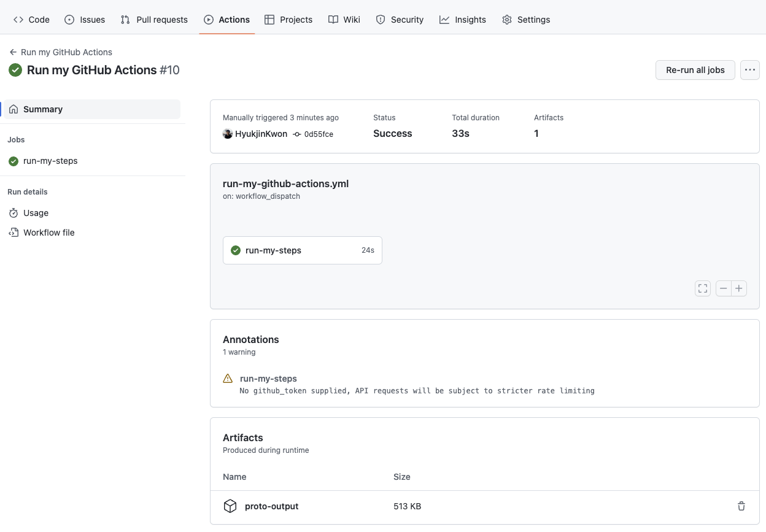Click the 'on: workflow_dispatch' text
Screen dimensions: 766x532
click(x=261, y=196)
